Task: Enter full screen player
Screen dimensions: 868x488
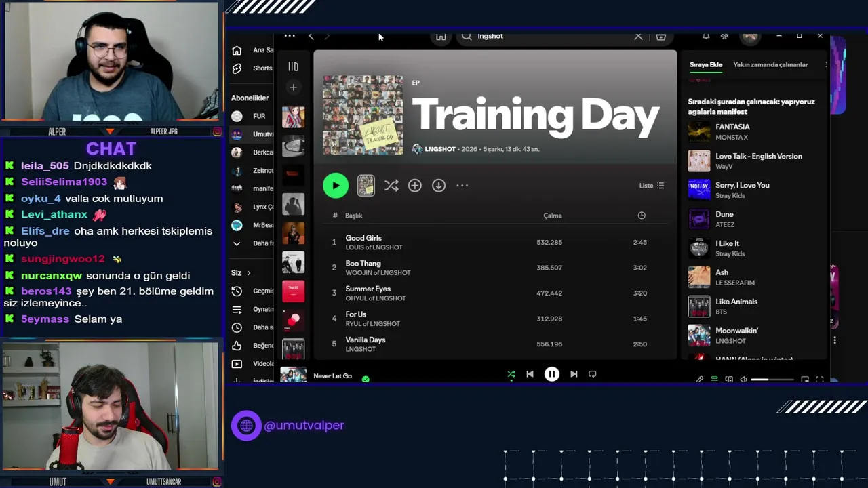Action: [x=820, y=380]
